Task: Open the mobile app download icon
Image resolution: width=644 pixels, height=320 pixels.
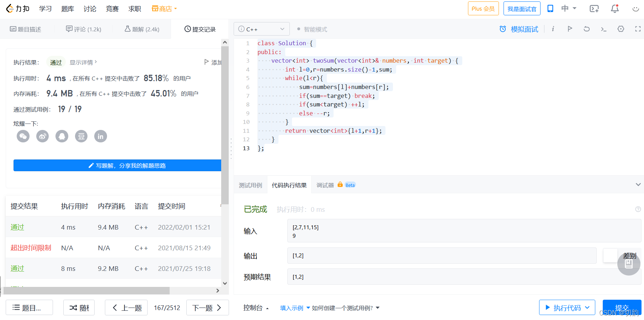Action: pos(550,9)
